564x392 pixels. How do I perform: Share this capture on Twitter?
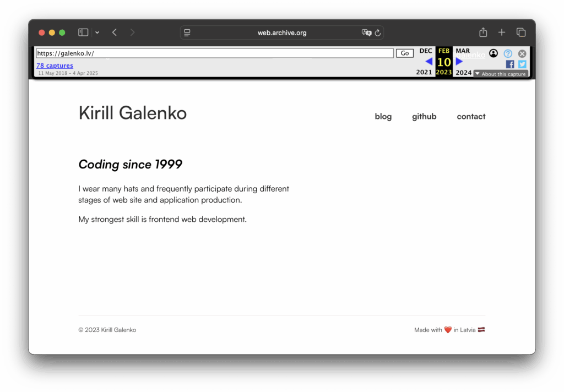click(x=522, y=64)
